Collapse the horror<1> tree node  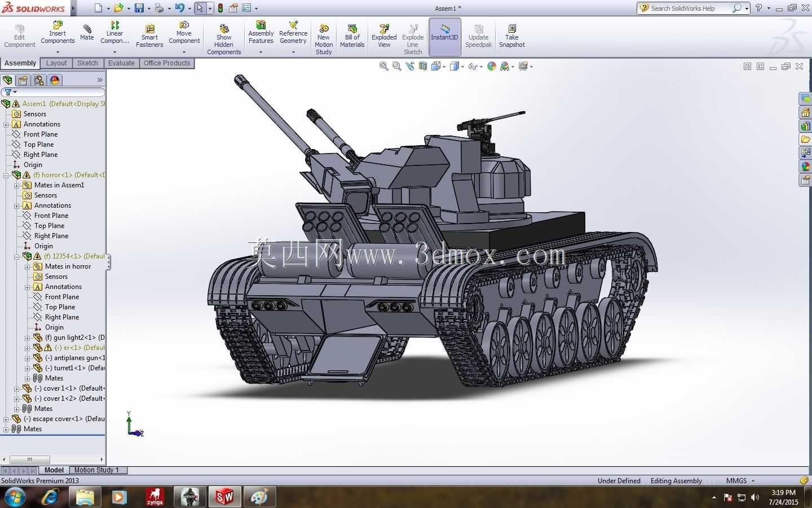click(x=6, y=175)
